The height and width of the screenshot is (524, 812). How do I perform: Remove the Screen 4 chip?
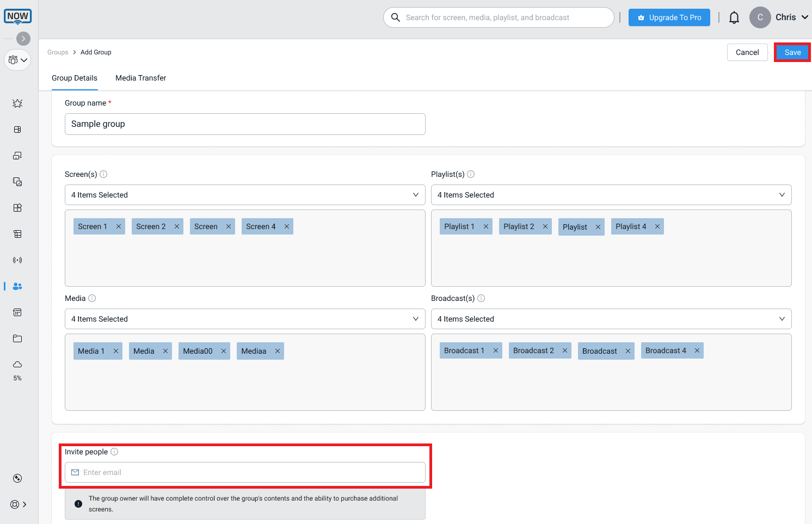287,226
